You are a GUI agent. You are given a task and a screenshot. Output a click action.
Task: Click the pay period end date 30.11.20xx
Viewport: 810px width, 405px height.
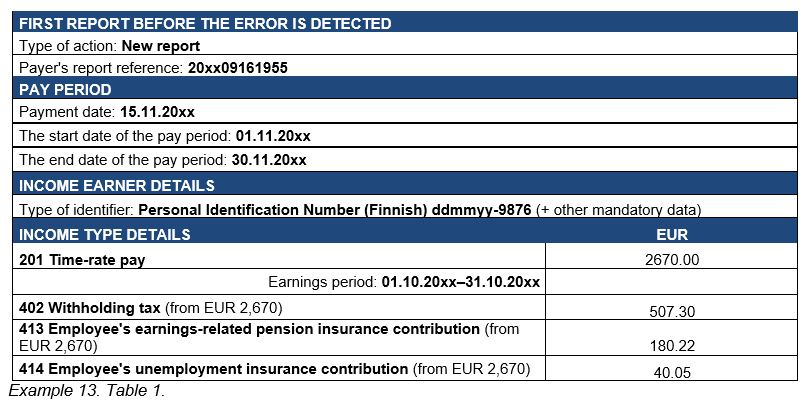coord(270,159)
